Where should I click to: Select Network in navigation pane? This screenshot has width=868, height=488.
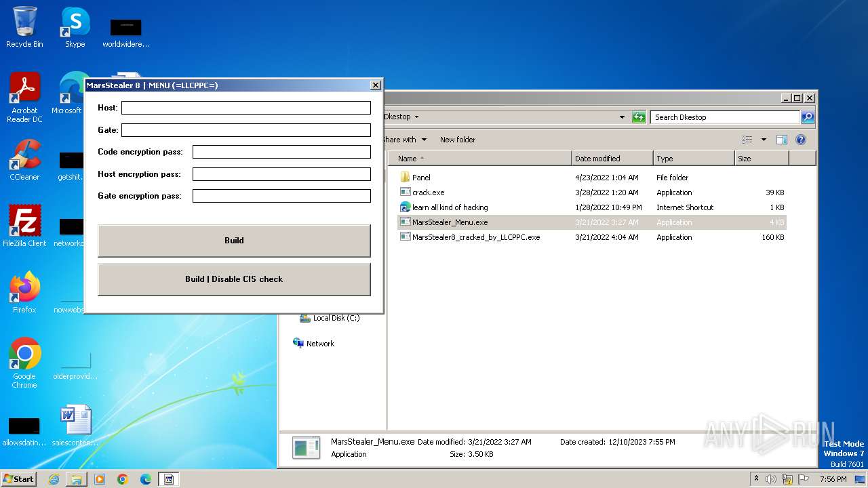coord(313,344)
